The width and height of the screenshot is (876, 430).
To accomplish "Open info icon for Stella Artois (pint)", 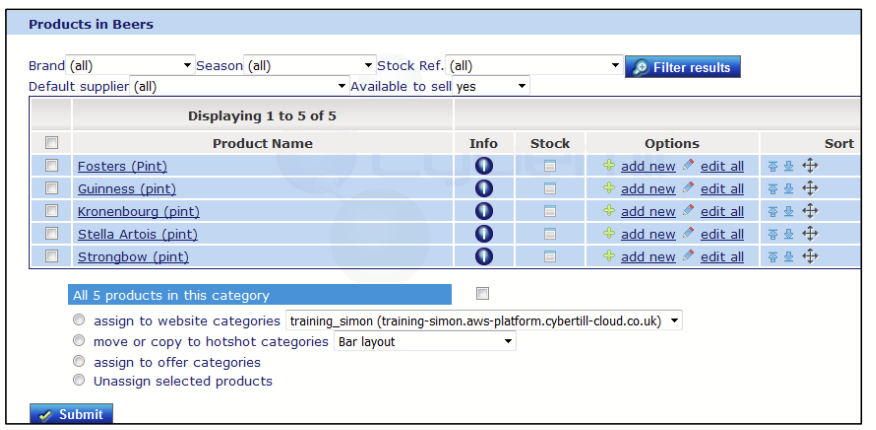I will tap(484, 234).
